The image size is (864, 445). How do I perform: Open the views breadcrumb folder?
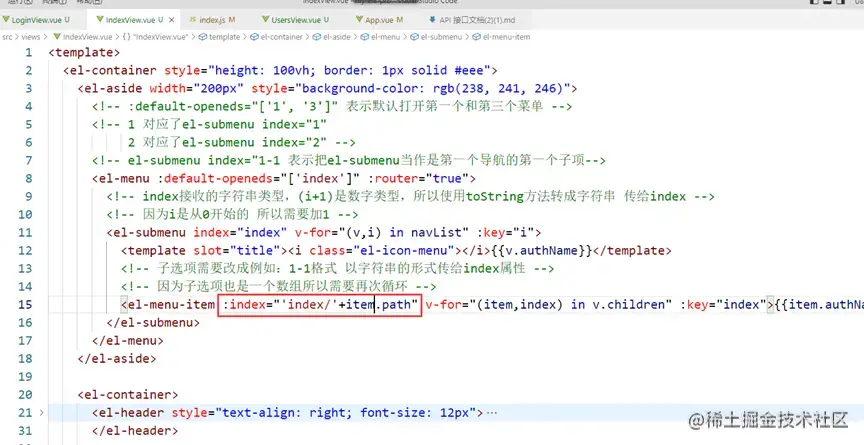click(x=31, y=37)
